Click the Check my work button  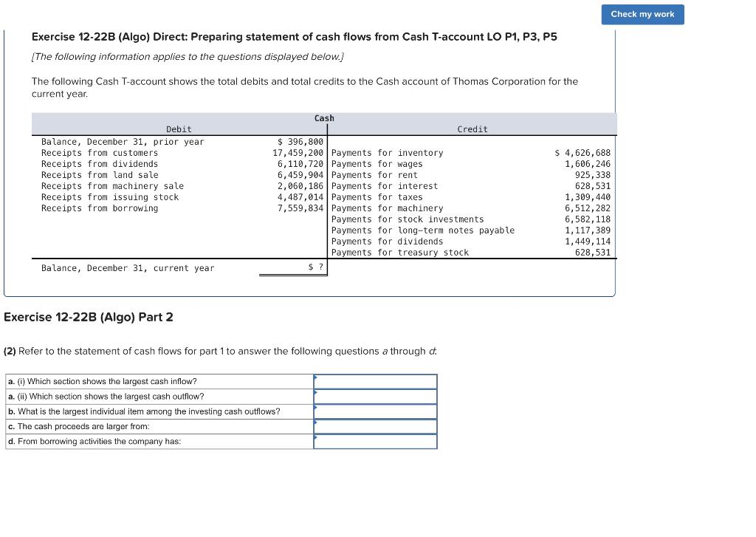coord(642,14)
